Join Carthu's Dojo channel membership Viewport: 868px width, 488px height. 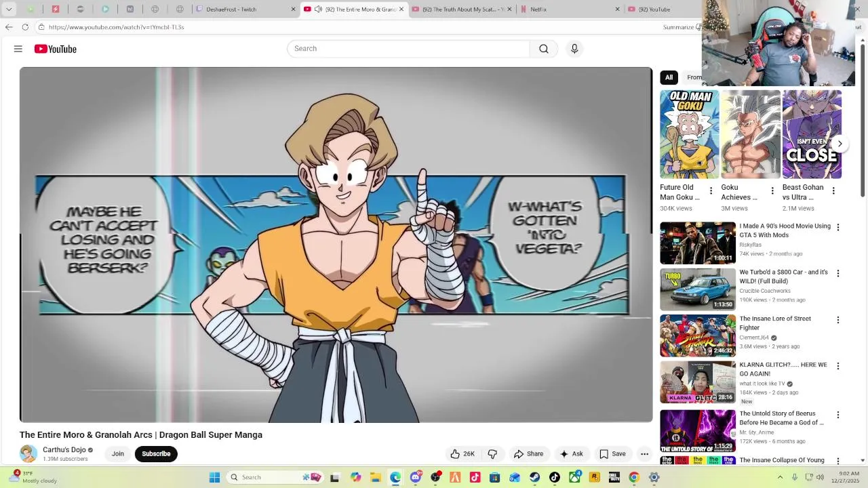pos(118,454)
